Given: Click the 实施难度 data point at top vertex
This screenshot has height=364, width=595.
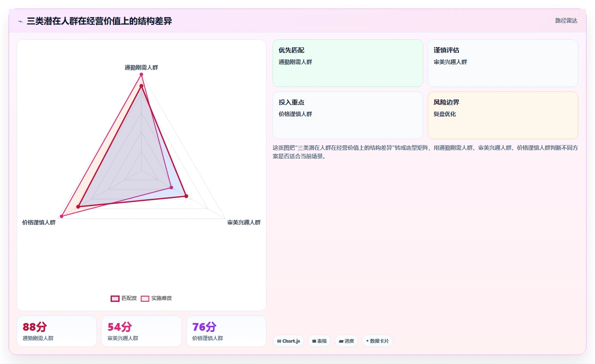Looking at the screenshot, I should click(141, 75).
